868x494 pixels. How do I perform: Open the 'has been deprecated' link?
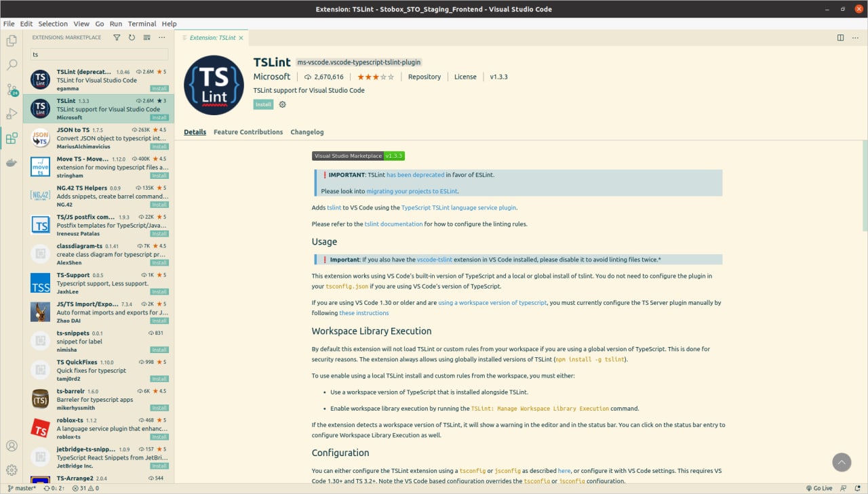coord(416,175)
